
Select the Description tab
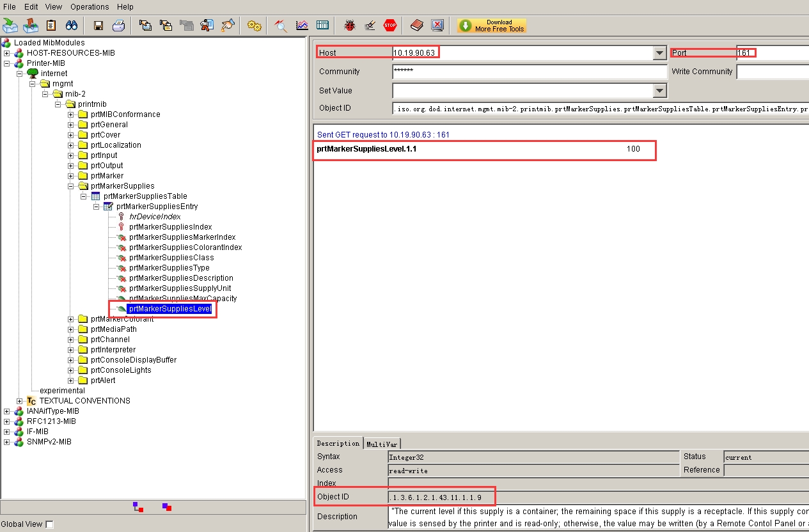338,443
